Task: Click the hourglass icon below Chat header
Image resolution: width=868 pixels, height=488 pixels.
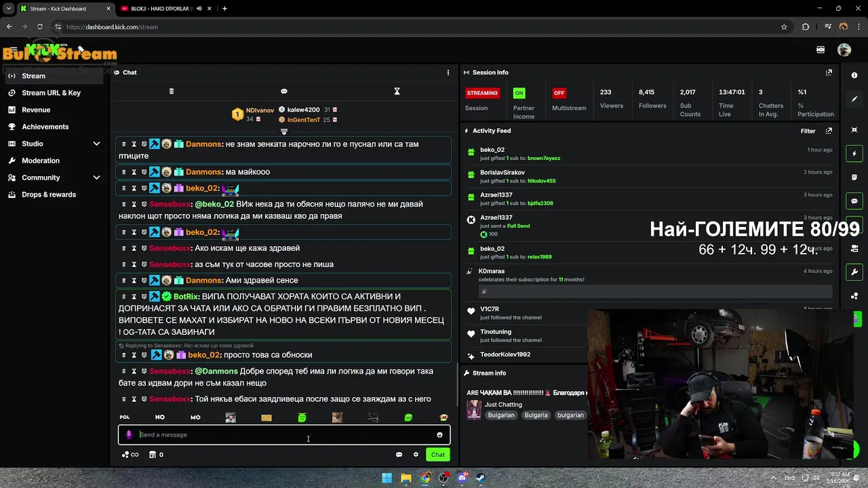Action: coord(397,91)
